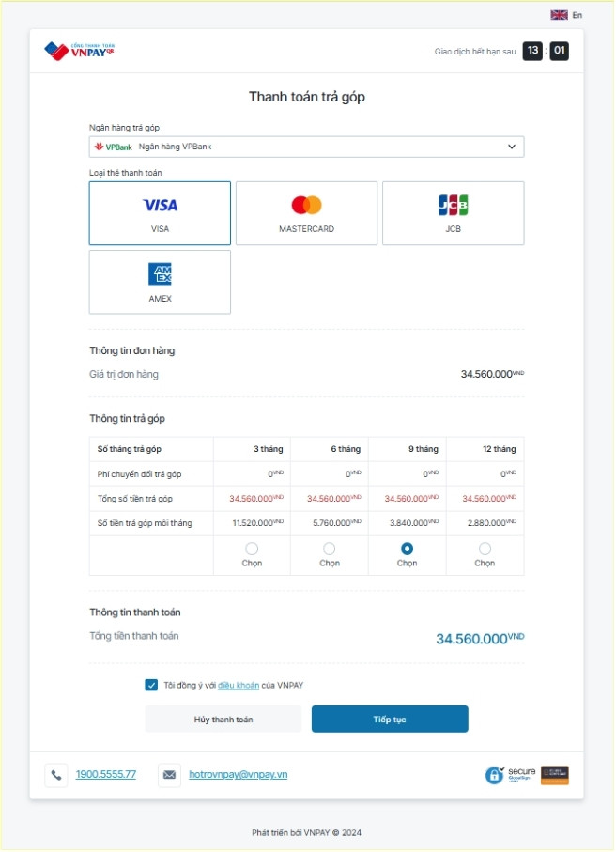Select the VISA card type
Viewport: 616px width, 852px height.
tap(160, 213)
